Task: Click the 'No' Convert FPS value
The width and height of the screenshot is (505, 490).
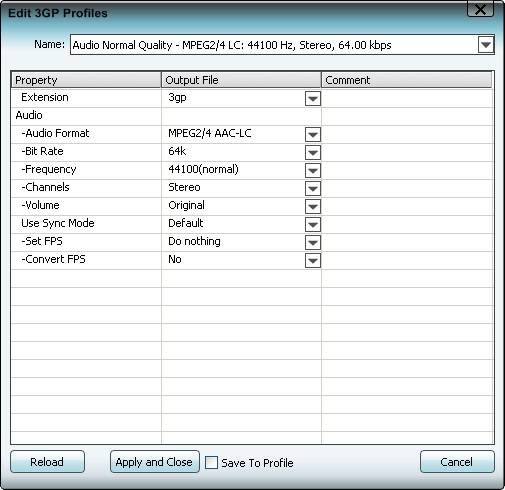Action: click(175, 259)
